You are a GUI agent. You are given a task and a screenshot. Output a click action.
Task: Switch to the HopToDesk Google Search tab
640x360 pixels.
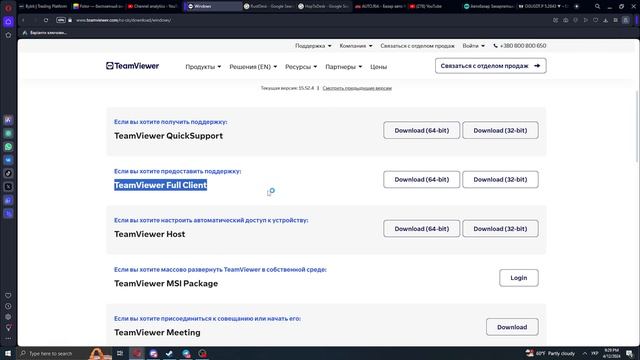coord(324,6)
